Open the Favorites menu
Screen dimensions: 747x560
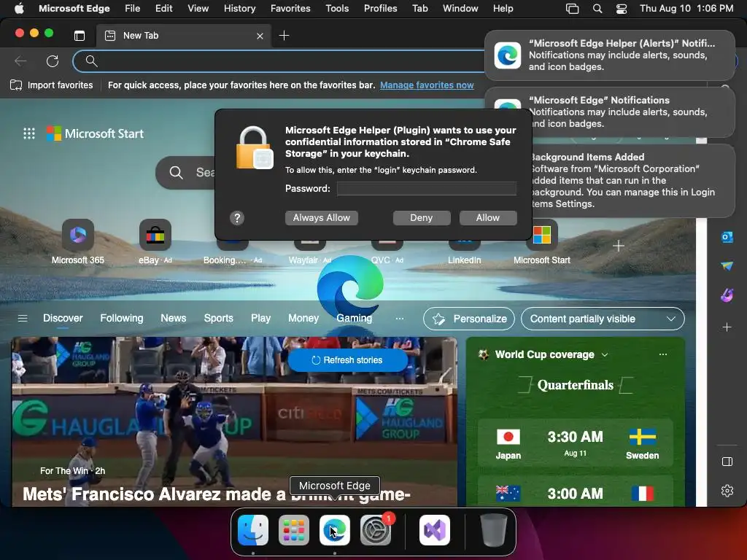click(x=290, y=8)
